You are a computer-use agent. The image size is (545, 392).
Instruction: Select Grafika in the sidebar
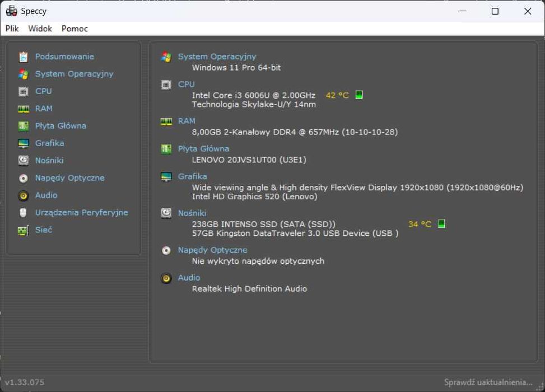(50, 143)
